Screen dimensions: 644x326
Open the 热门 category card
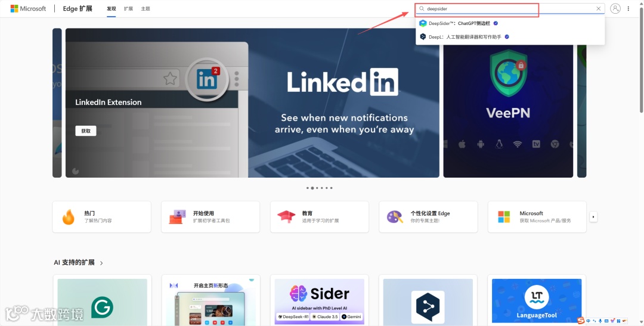tap(102, 217)
